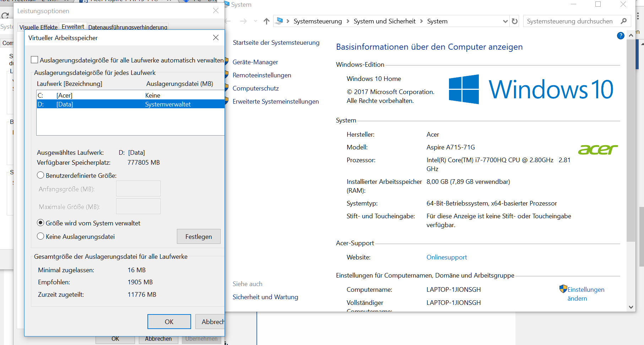Click the computer icon in the address bar
The height and width of the screenshot is (345, 644).
(x=280, y=21)
